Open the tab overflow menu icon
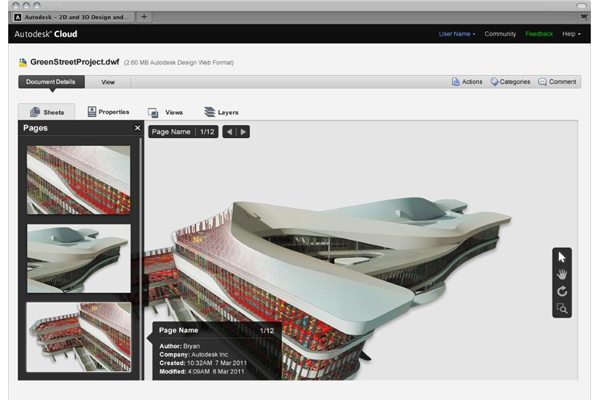The height and width of the screenshot is (400, 598). 584,17
